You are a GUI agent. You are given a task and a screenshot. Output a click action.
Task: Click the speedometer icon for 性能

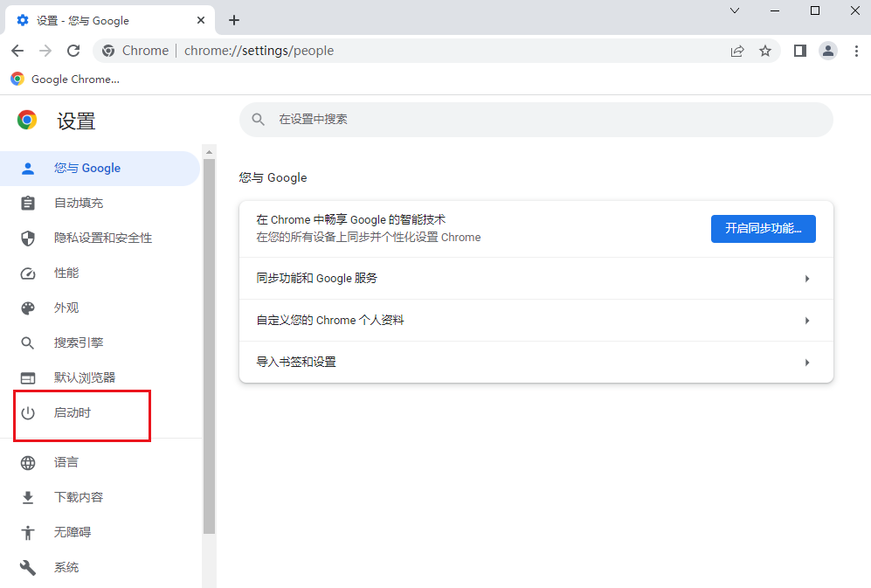coord(28,273)
